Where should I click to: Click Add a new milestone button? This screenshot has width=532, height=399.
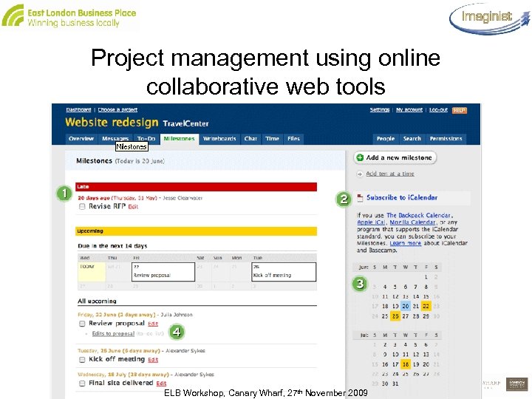click(x=395, y=157)
